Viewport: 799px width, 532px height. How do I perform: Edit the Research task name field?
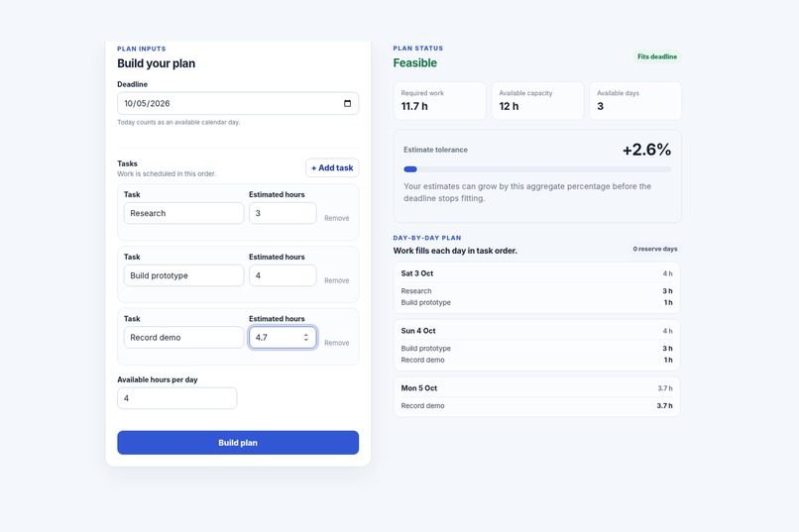(184, 213)
